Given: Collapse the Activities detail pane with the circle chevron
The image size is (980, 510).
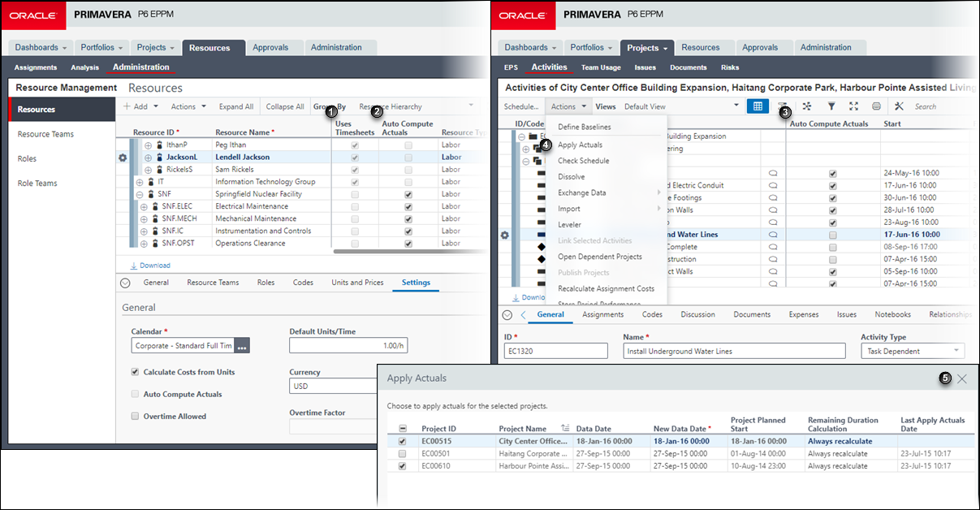Looking at the screenshot, I should [507, 314].
